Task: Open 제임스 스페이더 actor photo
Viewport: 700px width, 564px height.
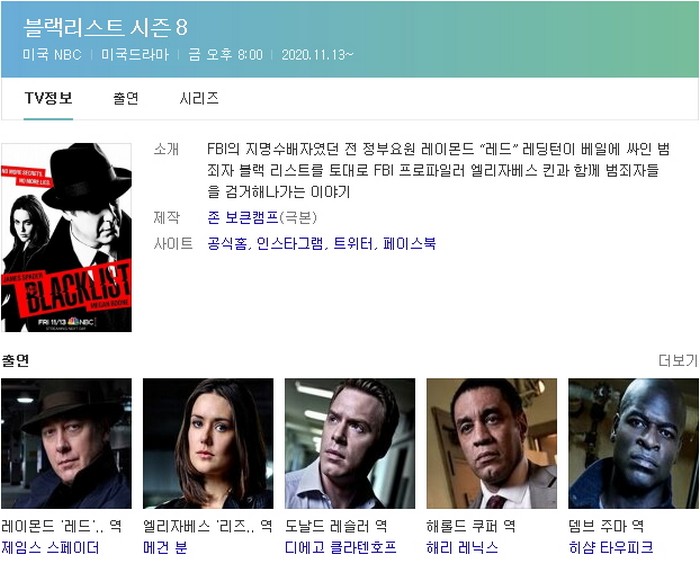Action: point(67,443)
